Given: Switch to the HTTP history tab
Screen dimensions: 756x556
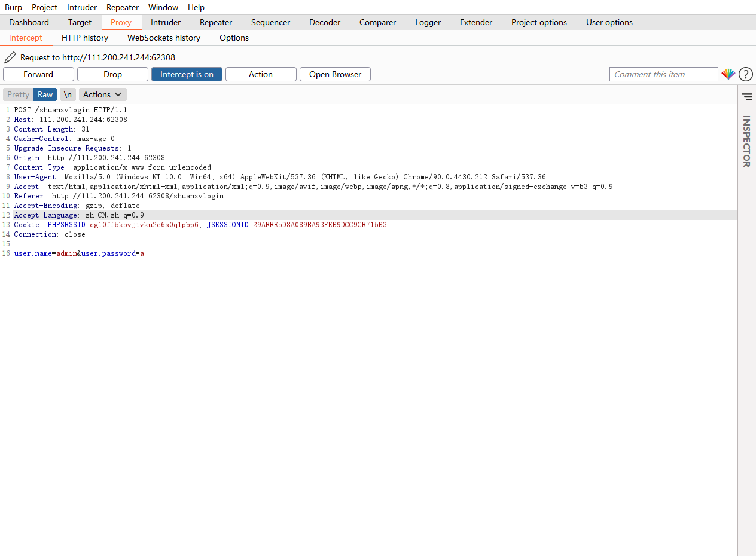Looking at the screenshot, I should [84, 38].
